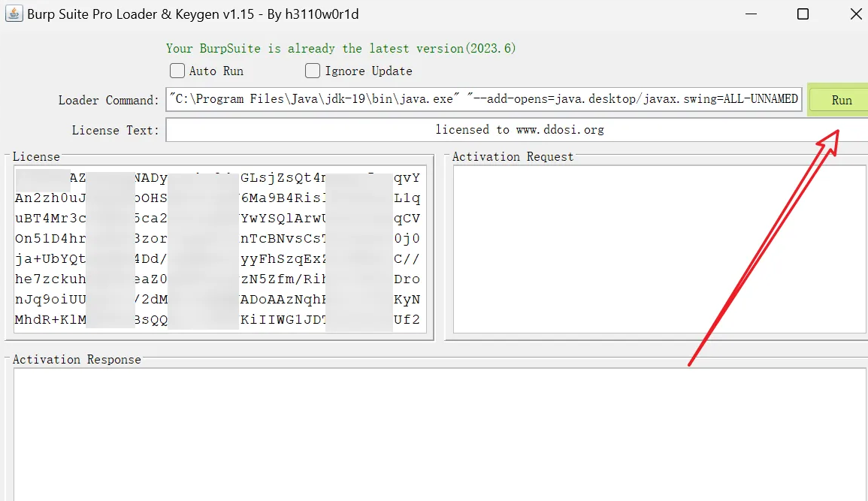This screenshot has height=501, width=868.
Task: Click the 'License Text:' label
Action: click(115, 131)
